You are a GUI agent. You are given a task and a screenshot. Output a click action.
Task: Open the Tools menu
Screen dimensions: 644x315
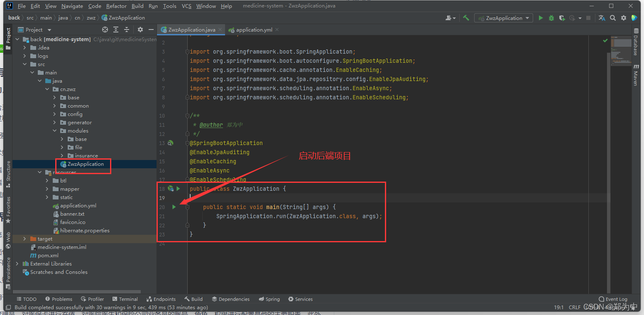[169, 6]
